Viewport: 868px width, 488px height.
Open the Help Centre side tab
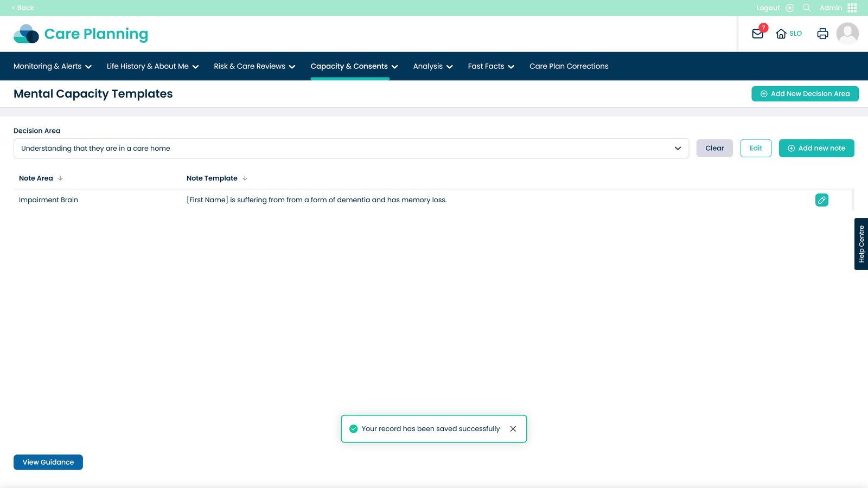coord(861,244)
